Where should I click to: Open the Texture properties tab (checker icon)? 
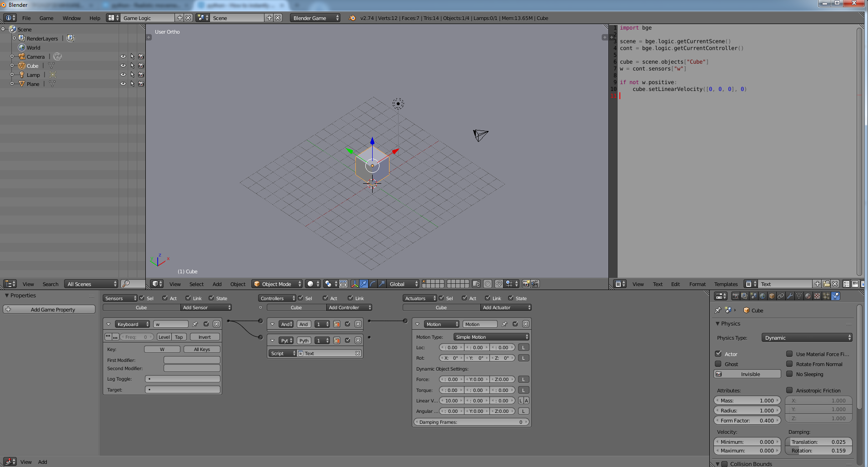coord(817,296)
